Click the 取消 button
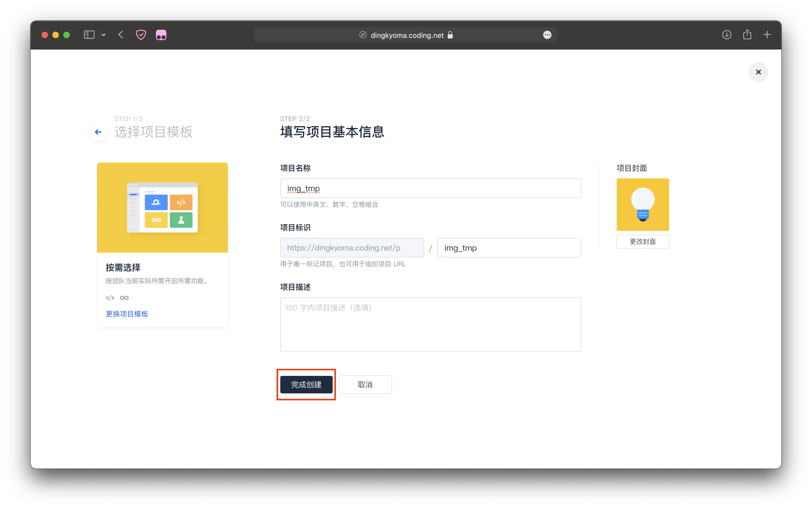Image resolution: width=812 pixels, height=509 pixels. (x=365, y=384)
